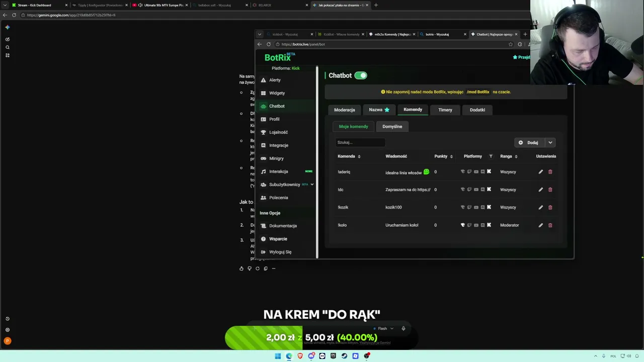Open the tab list in the BotRix browser window
The image size is (644, 362).
[x=260, y=34]
